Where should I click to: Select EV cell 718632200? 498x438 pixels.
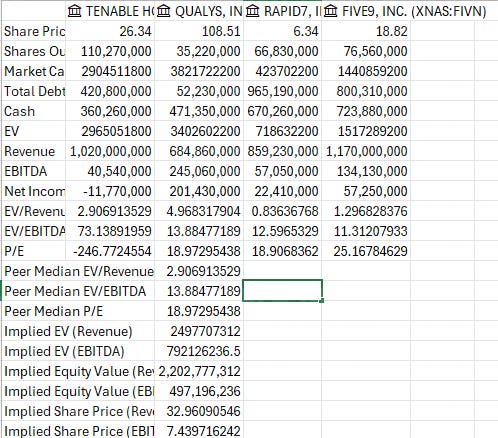[287, 131]
